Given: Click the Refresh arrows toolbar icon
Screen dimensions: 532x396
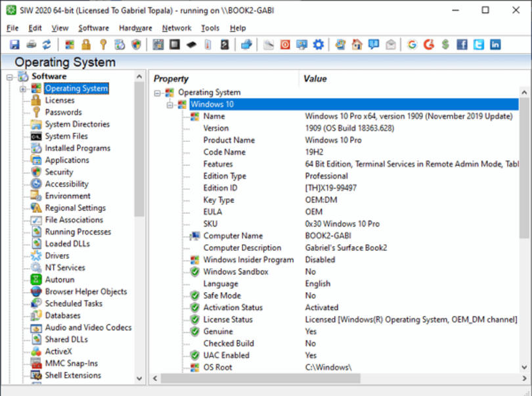Looking at the screenshot, I should click(x=47, y=45).
